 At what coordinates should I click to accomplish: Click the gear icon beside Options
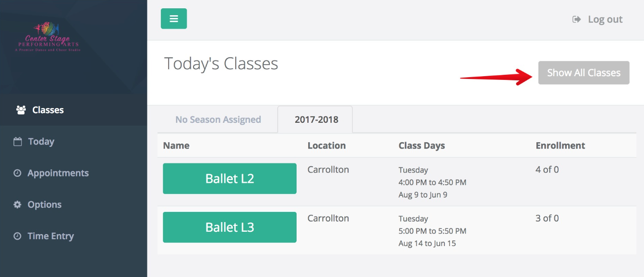(x=18, y=205)
